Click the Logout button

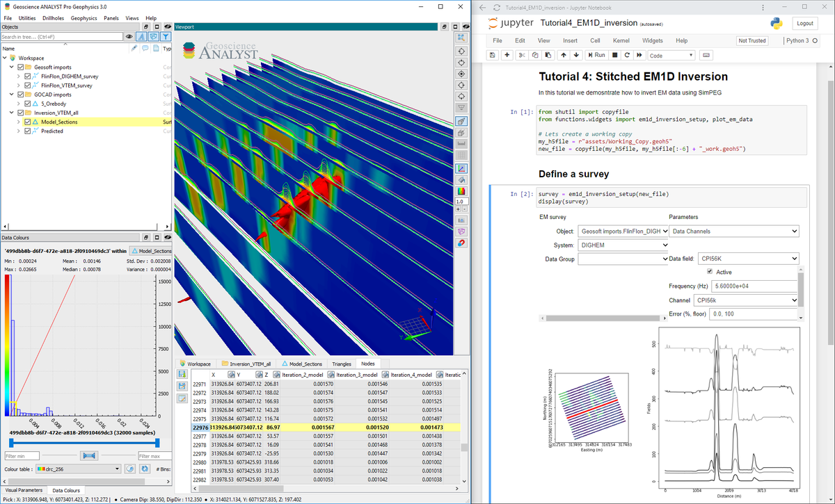point(805,23)
